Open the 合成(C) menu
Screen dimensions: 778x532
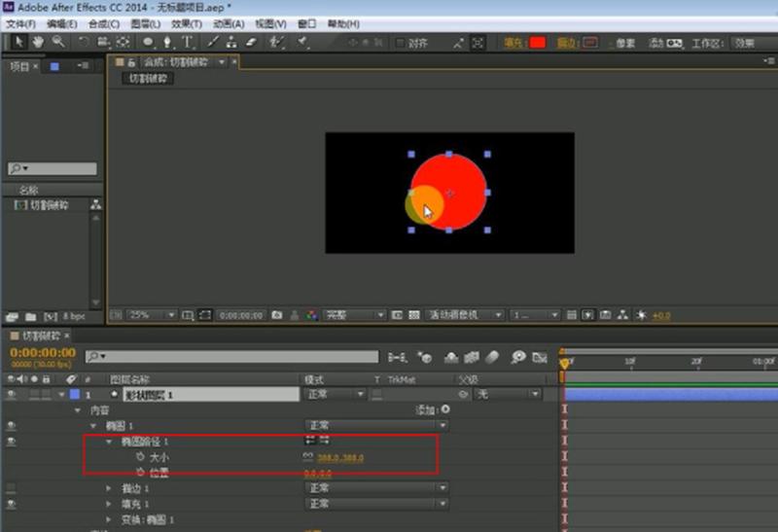click(x=104, y=23)
